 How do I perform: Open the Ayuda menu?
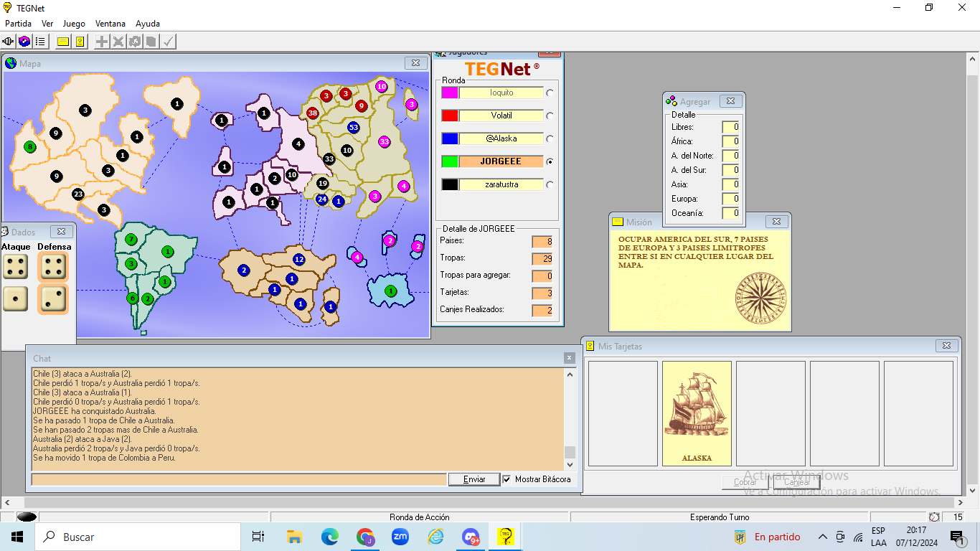click(x=148, y=24)
